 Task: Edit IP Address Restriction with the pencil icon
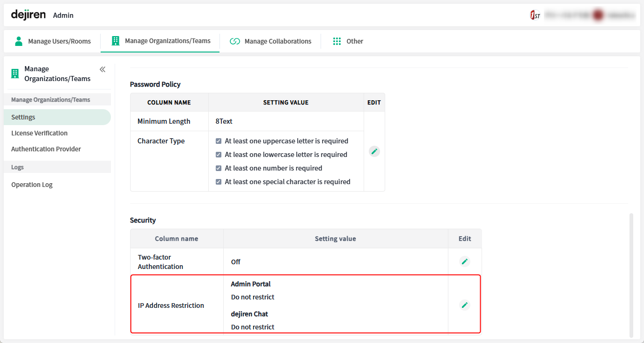coord(464,305)
